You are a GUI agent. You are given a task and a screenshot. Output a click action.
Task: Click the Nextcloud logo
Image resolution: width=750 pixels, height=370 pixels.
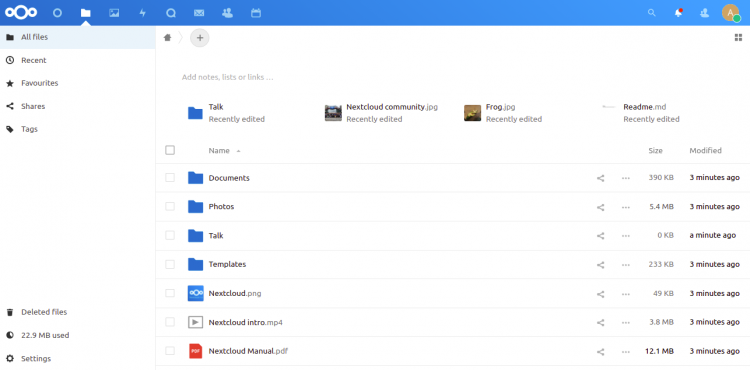(x=21, y=13)
